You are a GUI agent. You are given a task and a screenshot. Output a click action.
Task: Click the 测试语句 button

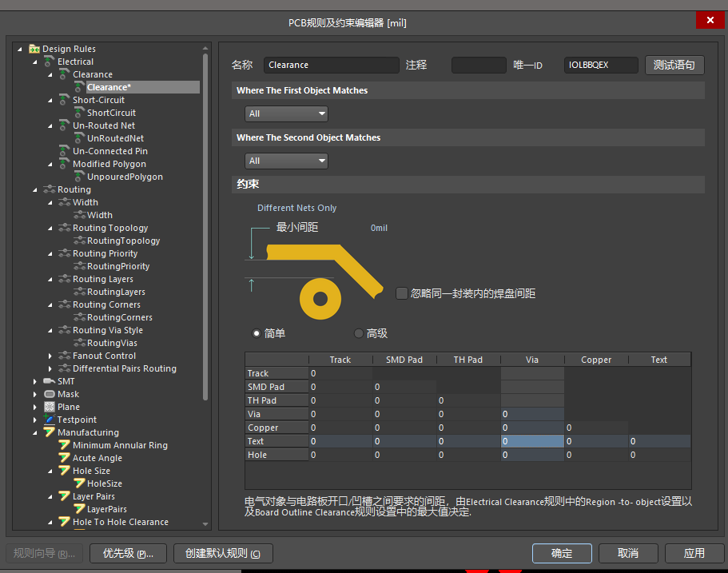click(x=674, y=65)
